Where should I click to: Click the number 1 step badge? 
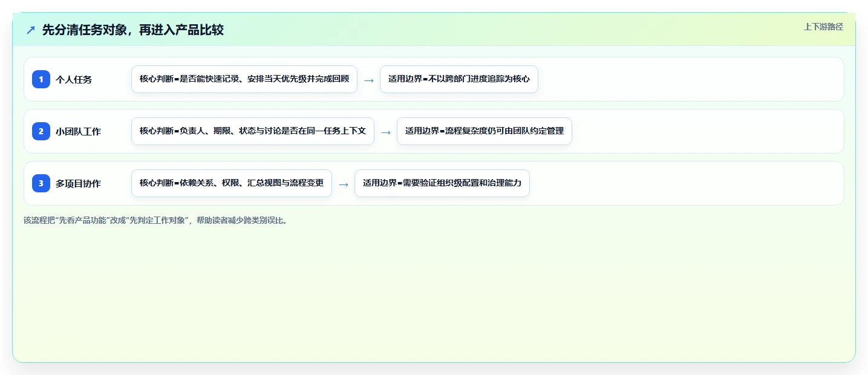coord(41,79)
